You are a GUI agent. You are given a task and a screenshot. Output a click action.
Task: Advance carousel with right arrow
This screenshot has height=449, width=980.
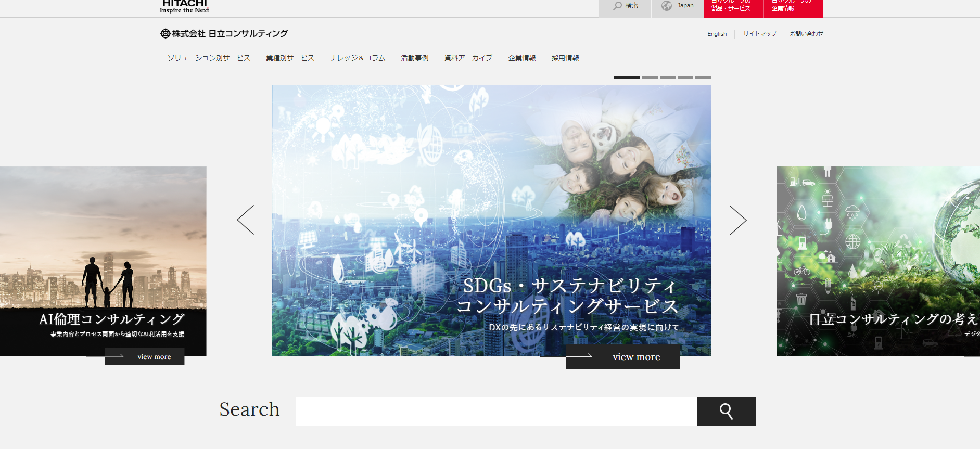tap(737, 220)
